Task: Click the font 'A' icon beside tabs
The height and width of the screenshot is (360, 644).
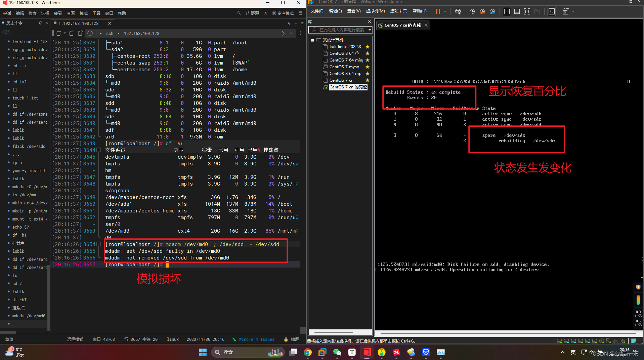Action: coord(289,23)
